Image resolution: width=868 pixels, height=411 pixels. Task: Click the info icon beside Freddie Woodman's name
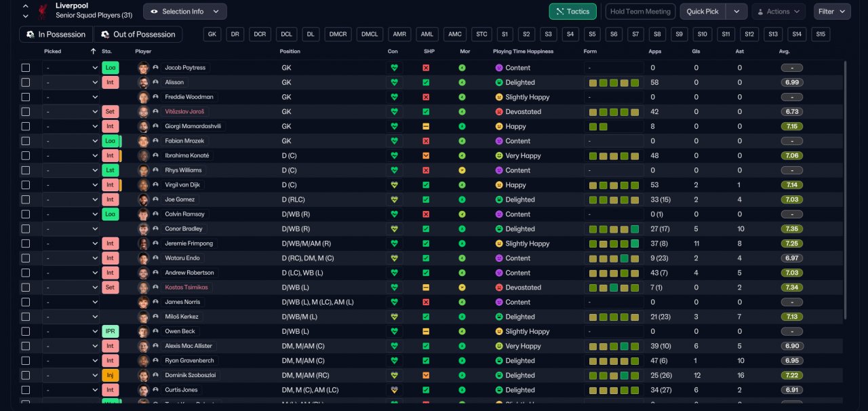pyautogui.click(x=155, y=97)
